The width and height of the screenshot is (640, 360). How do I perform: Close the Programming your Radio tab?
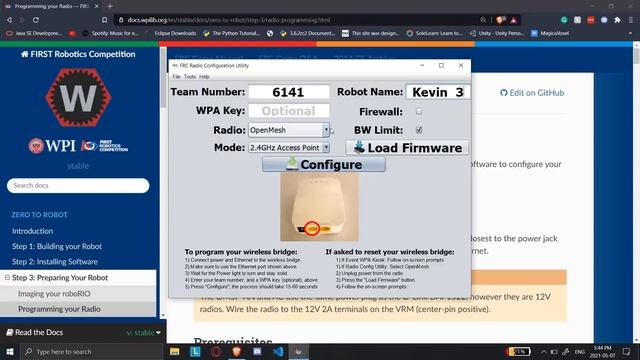coord(96,6)
